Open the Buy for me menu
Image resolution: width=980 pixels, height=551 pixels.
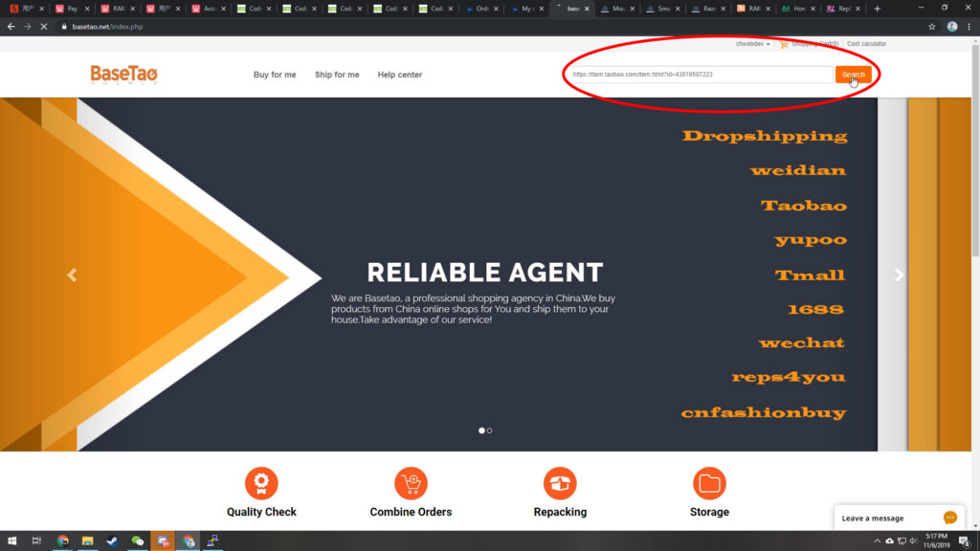(275, 75)
